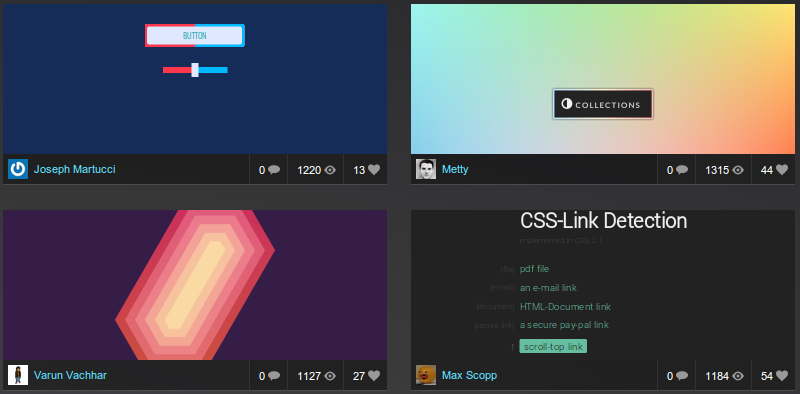
Task: Click the red-blue slider handle
Action: [195, 70]
